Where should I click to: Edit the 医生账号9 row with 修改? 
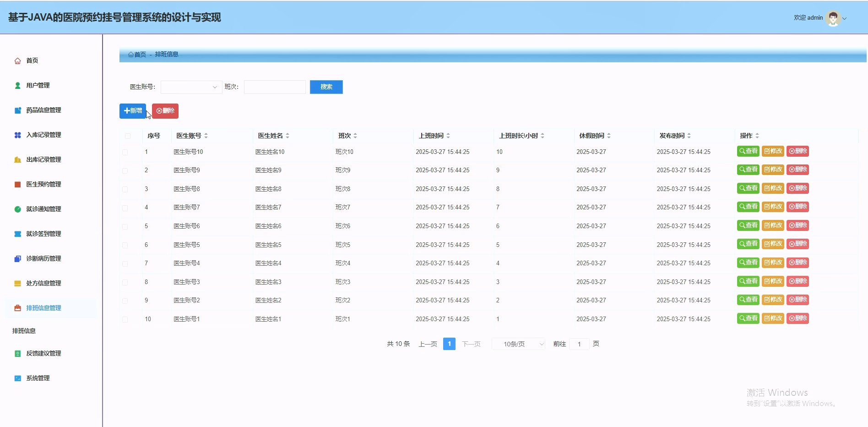pyautogui.click(x=773, y=170)
